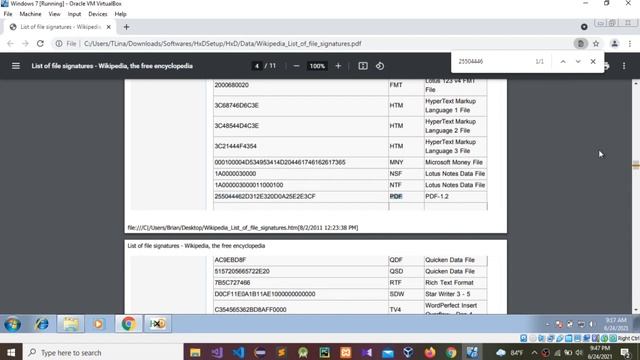The height and width of the screenshot is (360, 640).
Task: Open VirtualBox cube icon in host taskbar
Action: [408, 352]
